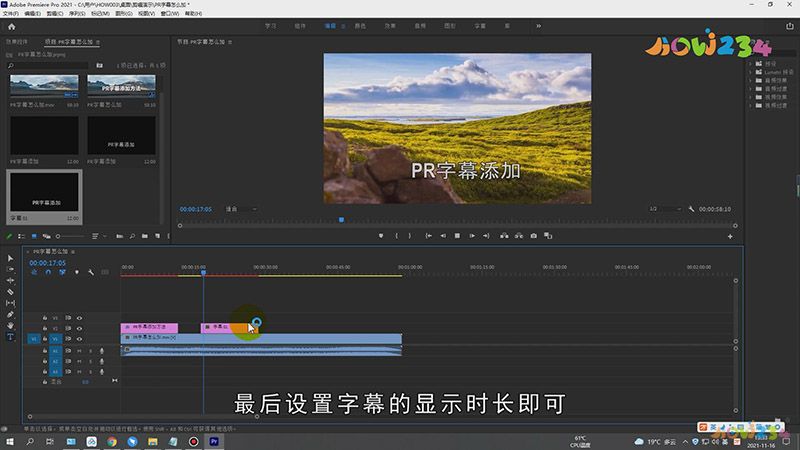The image size is (800, 450).
Task: Step back one frame
Action: click(x=443, y=236)
